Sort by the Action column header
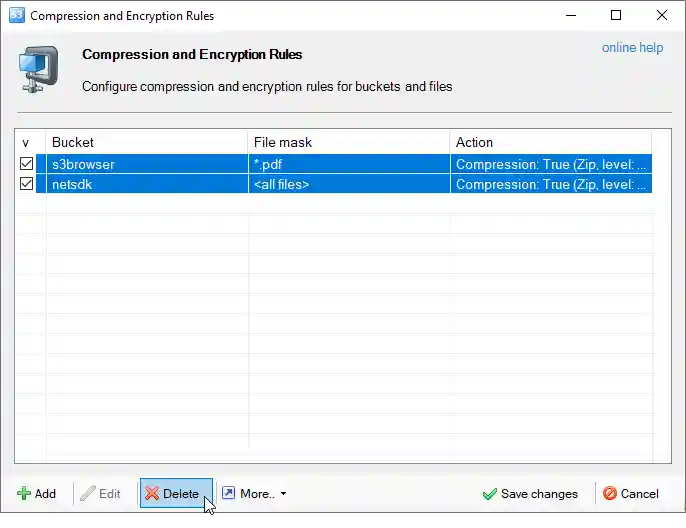Screen dimensions: 686x528 [550, 142]
